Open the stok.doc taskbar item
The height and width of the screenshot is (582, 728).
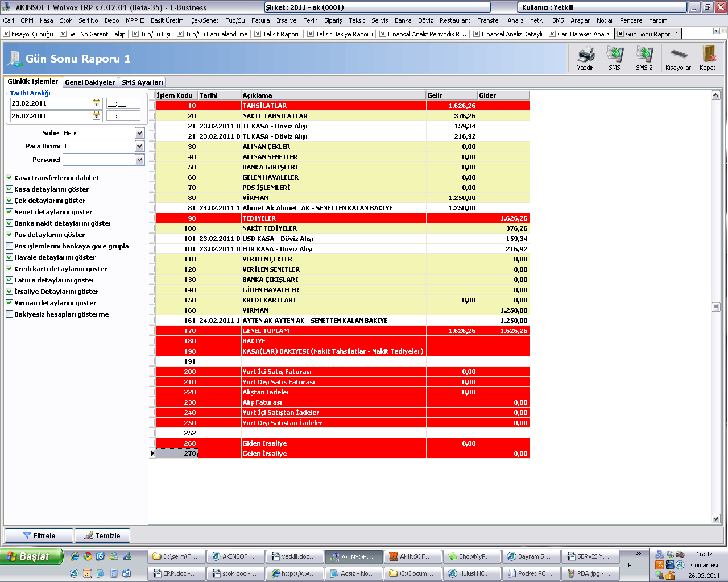(235, 573)
